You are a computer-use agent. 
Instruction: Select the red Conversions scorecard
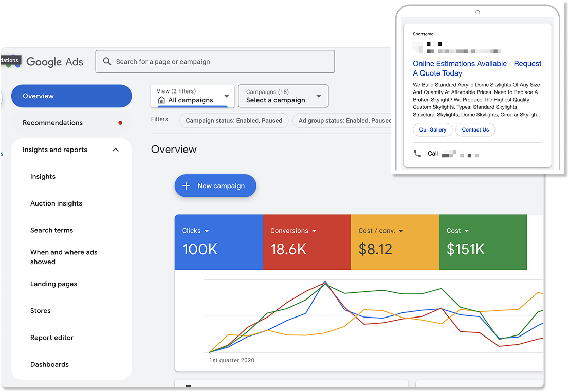(x=307, y=242)
